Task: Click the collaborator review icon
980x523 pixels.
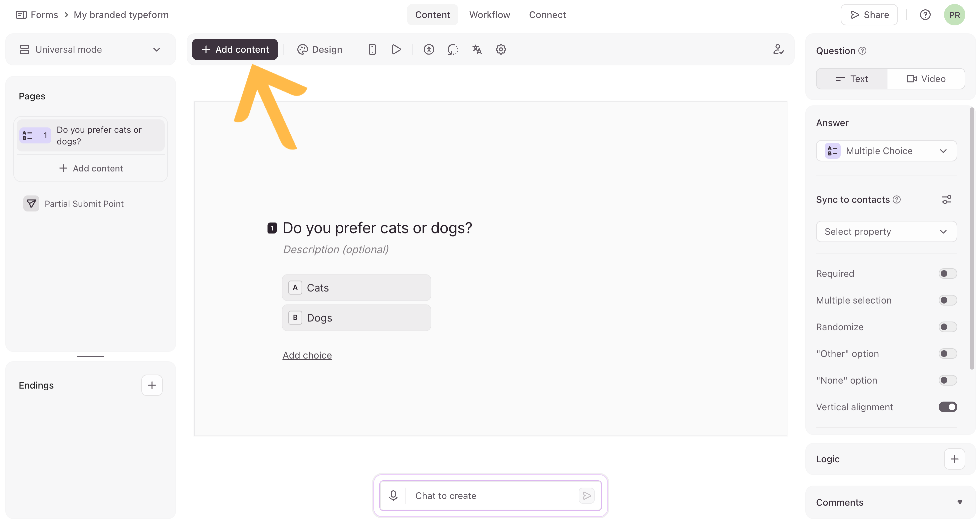Action: pos(778,49)
